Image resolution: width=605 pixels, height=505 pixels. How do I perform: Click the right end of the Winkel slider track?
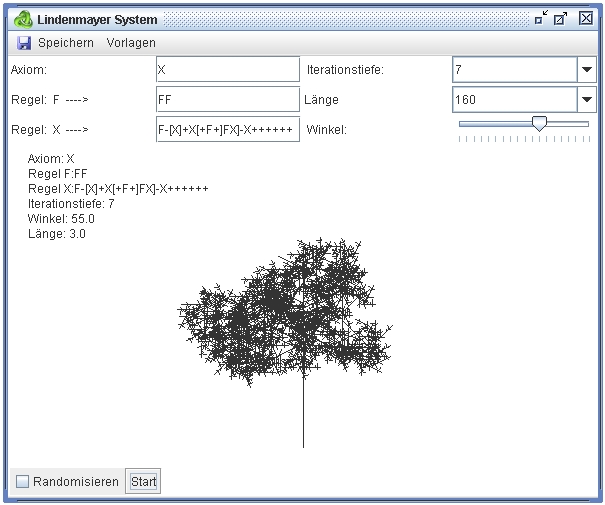(587, 124)
